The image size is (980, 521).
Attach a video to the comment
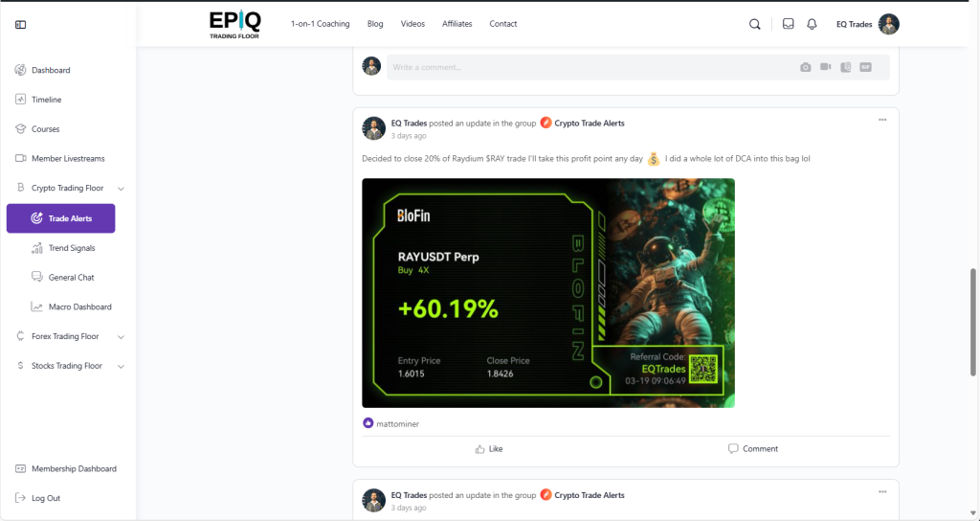826,67
